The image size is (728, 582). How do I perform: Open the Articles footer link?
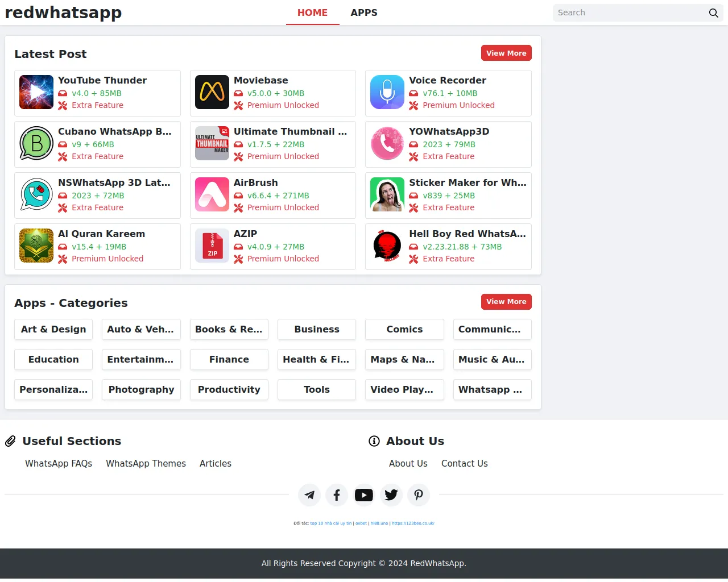216,464
